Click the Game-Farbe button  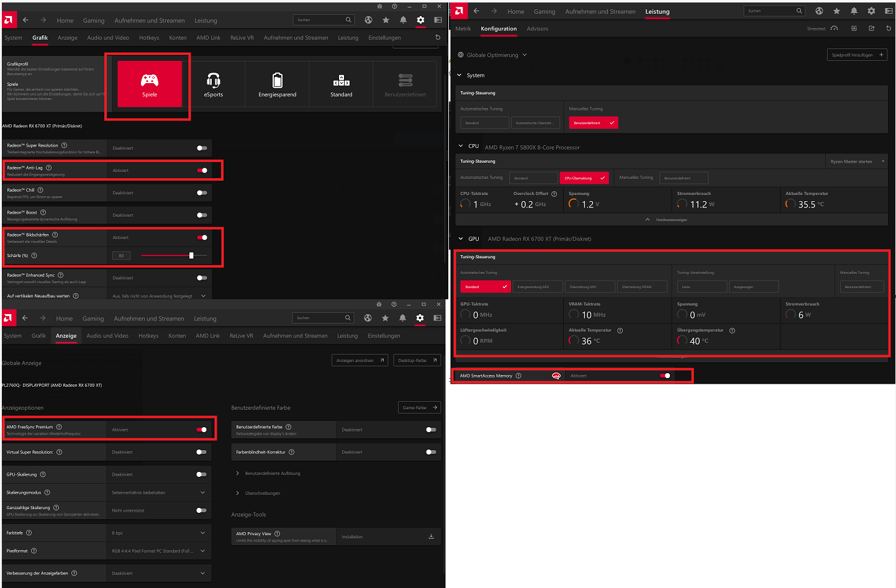(x=419, y=407)
